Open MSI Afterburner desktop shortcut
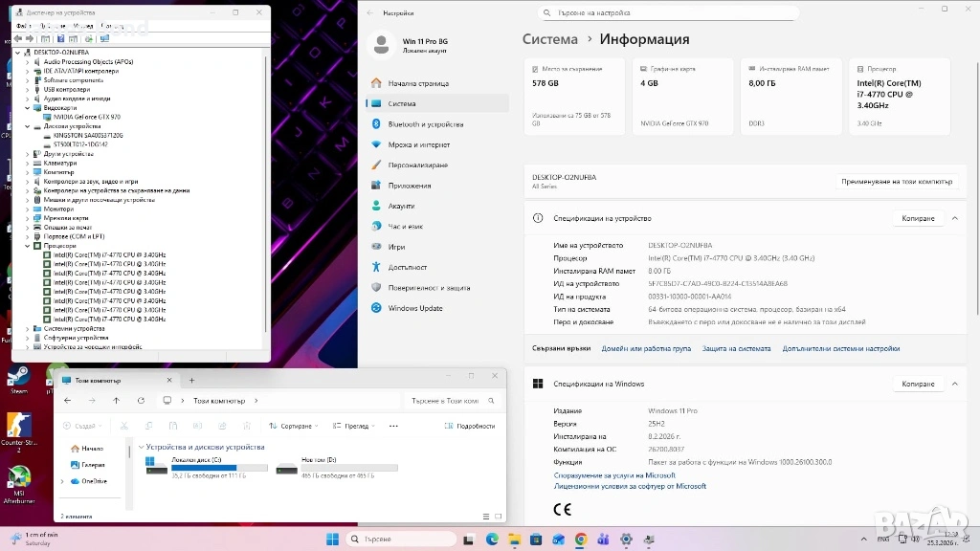Viewport: 980px width, 551px height. click(18, 481)
